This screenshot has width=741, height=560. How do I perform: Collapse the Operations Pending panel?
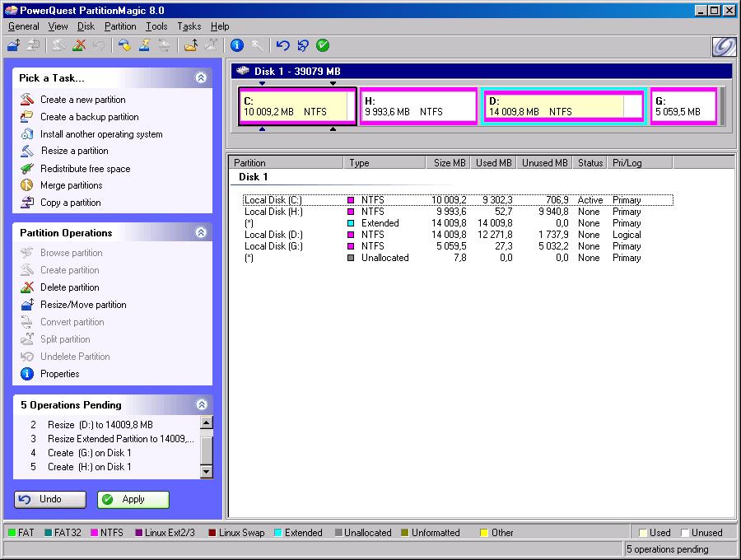(202, 404)
